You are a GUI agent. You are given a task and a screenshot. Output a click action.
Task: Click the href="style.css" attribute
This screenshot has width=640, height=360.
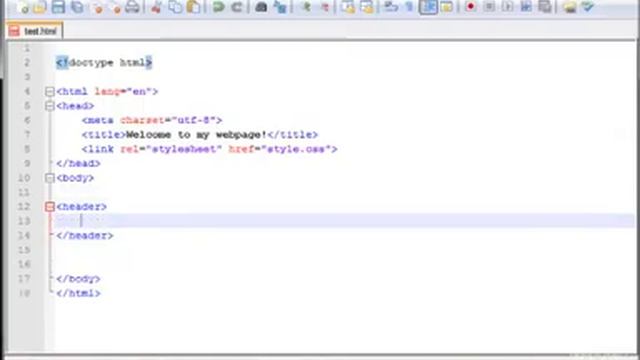click(280, 149)
